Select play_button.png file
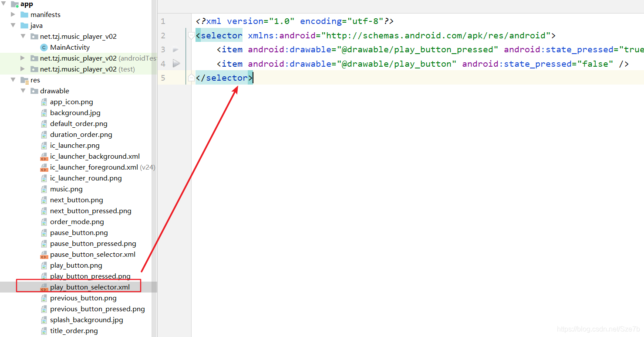This screenshot has width=644, height=337. click(76, 266)
